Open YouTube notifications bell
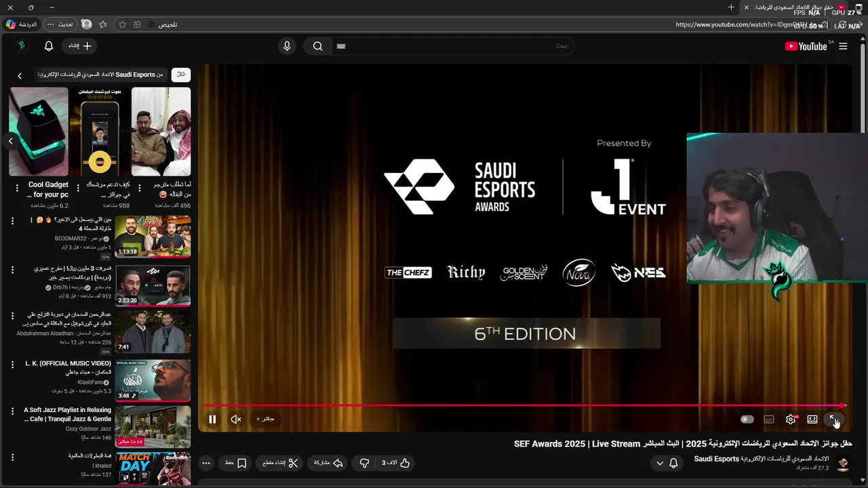This screenshot has height=488, width=868. click(x=49, y=46)
